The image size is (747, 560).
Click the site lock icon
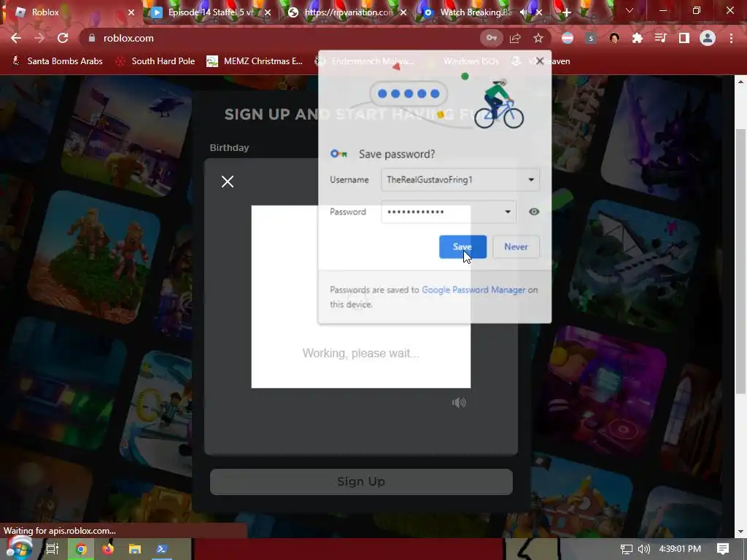click(x=91, y=38)
